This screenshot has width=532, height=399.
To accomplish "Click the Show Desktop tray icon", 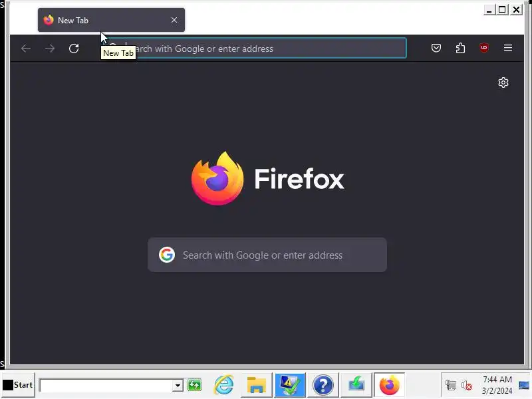I will pos(524,385).
